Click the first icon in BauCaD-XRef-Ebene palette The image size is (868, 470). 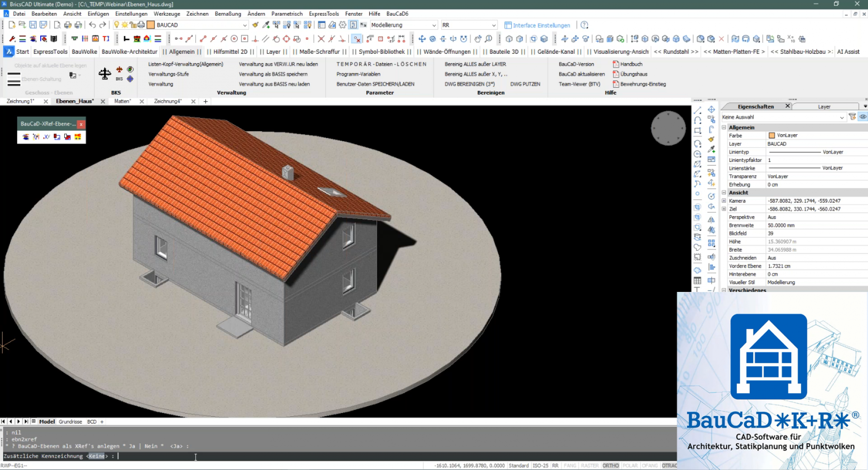point(26,137)
